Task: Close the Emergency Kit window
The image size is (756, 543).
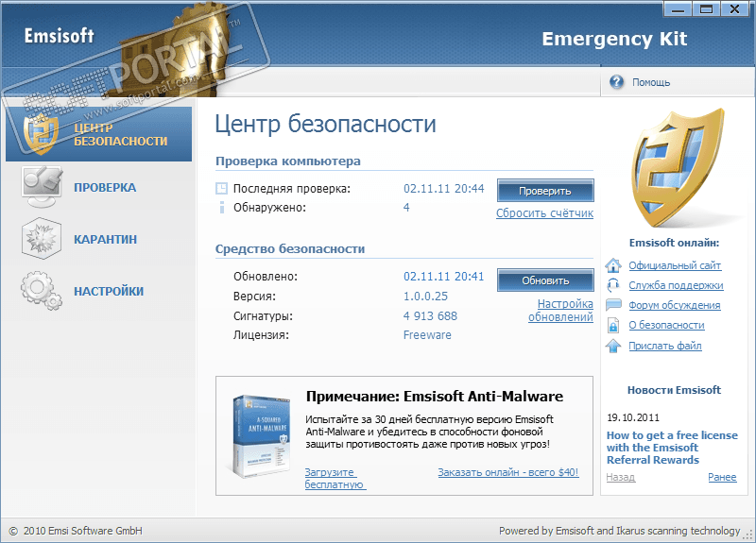Action: [735, 9]
